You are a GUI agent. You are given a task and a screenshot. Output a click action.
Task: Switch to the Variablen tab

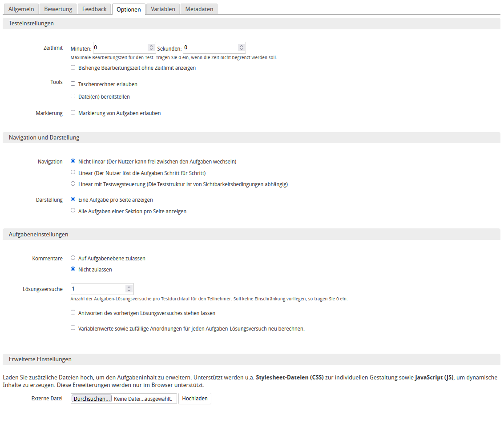(163, 8)
